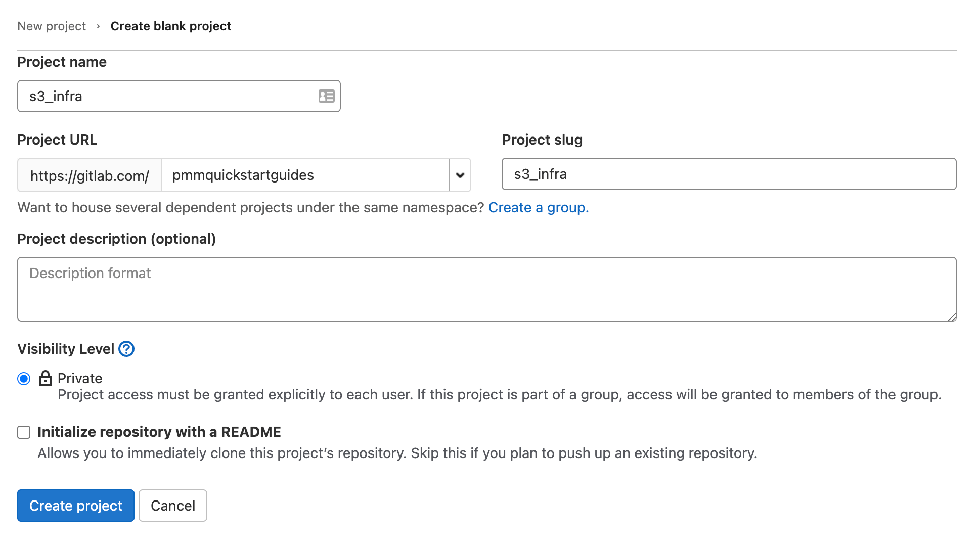Click Create project button

pos(75,505)
